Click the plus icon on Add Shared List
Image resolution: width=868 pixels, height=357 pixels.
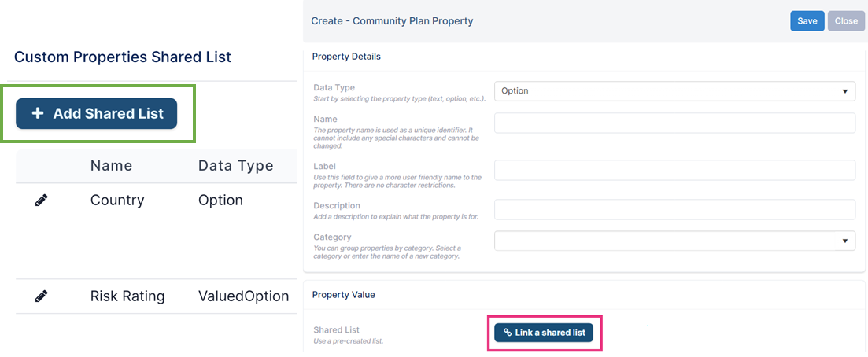coord(38,113)
